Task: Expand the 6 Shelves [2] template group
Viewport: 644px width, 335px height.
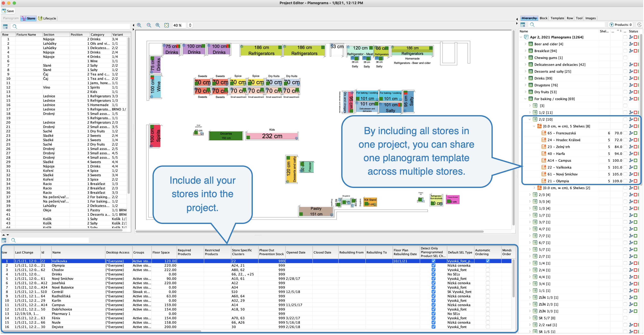Action: coord(534,188)
